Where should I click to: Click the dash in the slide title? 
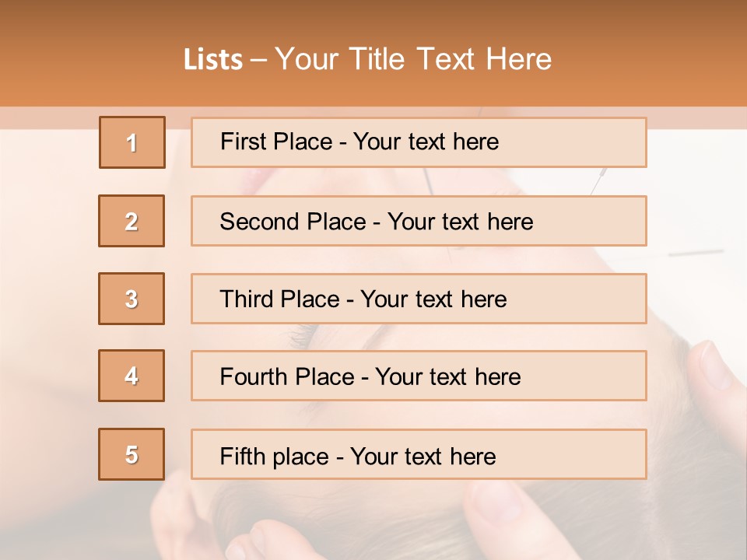tap(258, 60)
